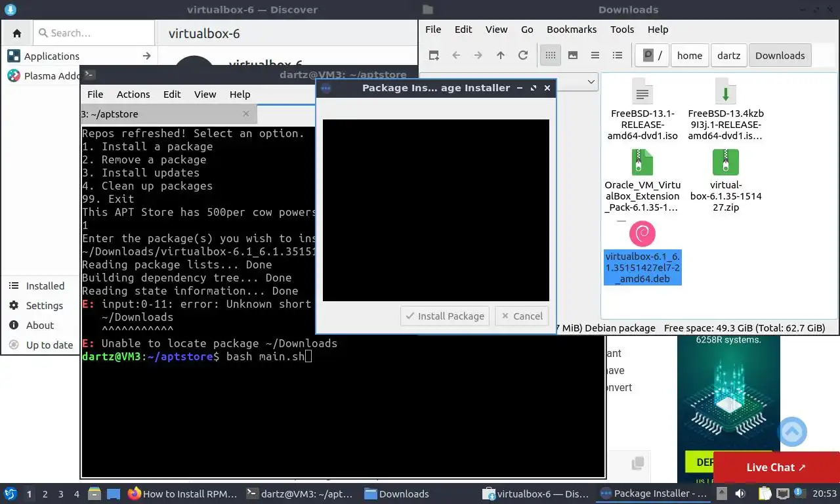
Task: Launch file manager from the panel
Action: pyautogui.click(x=94, y=493)
